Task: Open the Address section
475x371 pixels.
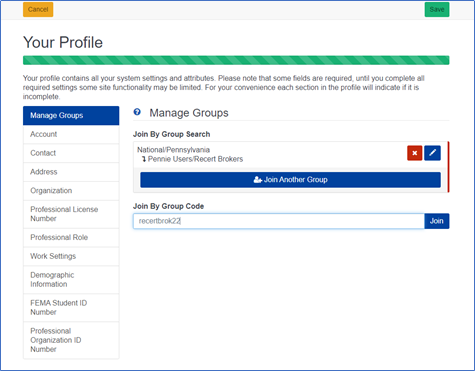Action: click(71, 172)
